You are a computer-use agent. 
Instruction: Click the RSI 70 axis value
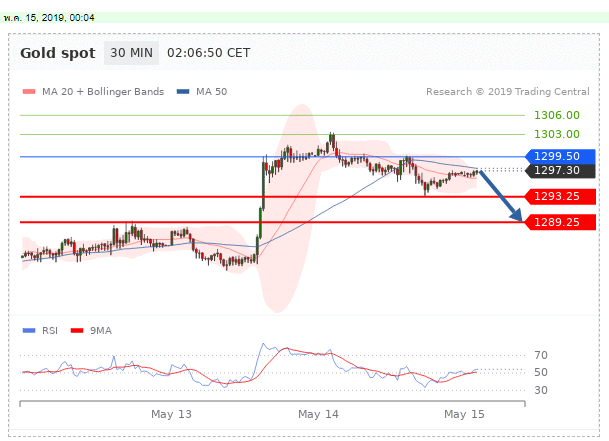click(x=541, y=355)
